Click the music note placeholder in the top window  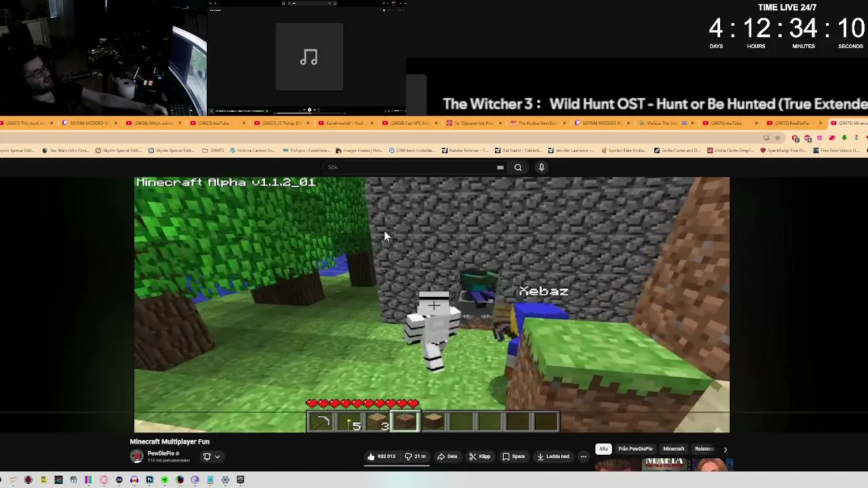(x=309, y=57)
